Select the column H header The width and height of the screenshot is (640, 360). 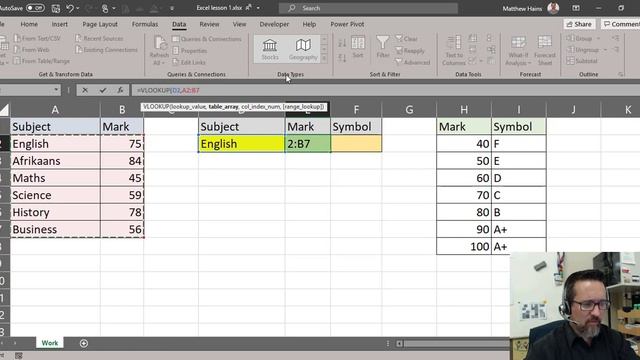click(x=464, y=110)
